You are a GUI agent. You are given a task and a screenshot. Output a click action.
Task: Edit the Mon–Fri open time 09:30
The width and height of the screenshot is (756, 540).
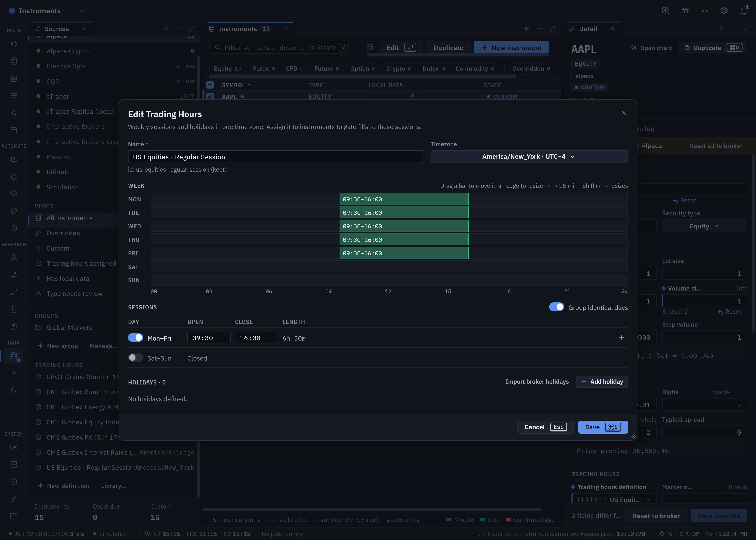[209, 338]
